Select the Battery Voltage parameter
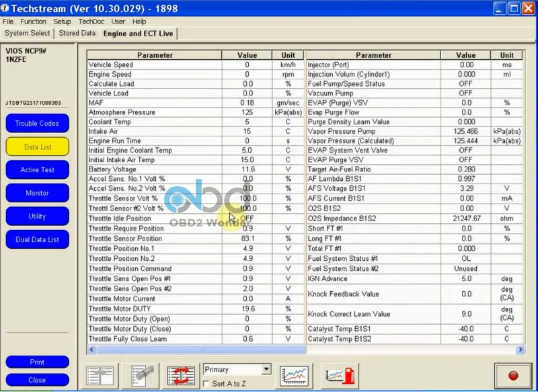Viewport: 538px width, 392px height. 155,169
